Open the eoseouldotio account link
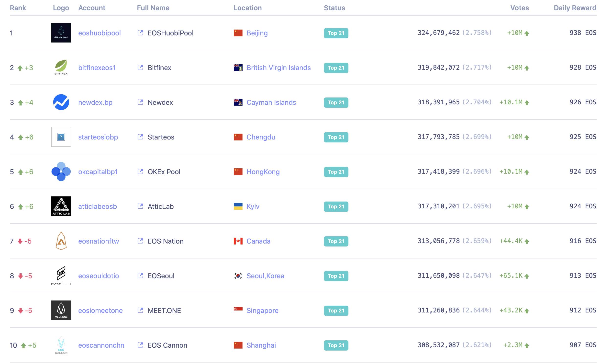601x364 pixels. point(98,276)
